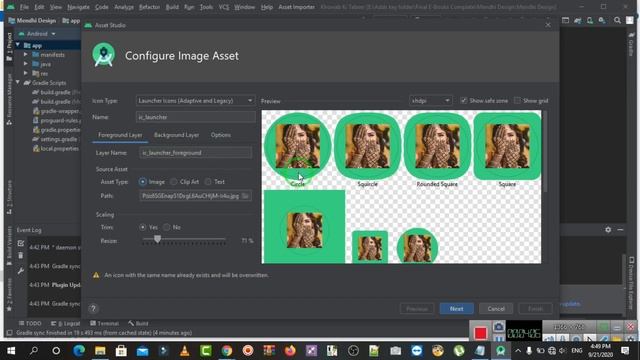Screen dimensions: 640x360
Task: Click the preview panel vertical scrollbar
Action: (x=544, y=151)
